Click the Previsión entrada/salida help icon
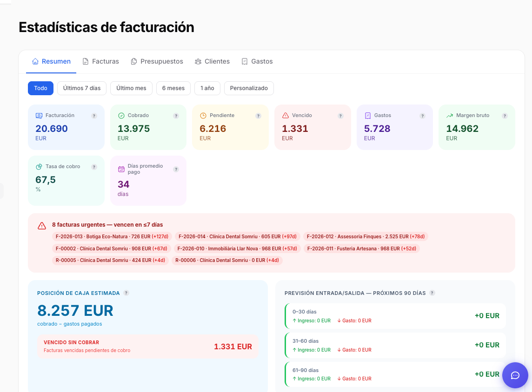Viewport: 532px width, 392px height. point(432,293)
